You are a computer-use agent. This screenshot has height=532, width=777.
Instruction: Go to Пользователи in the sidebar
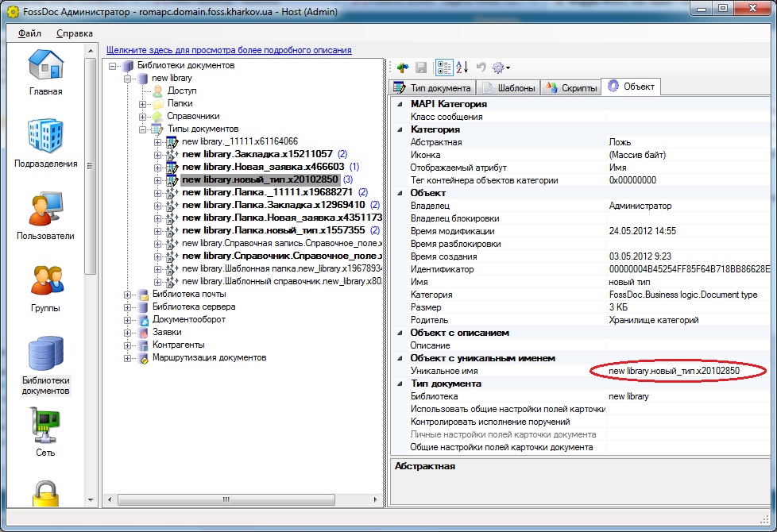pos(45,216)
